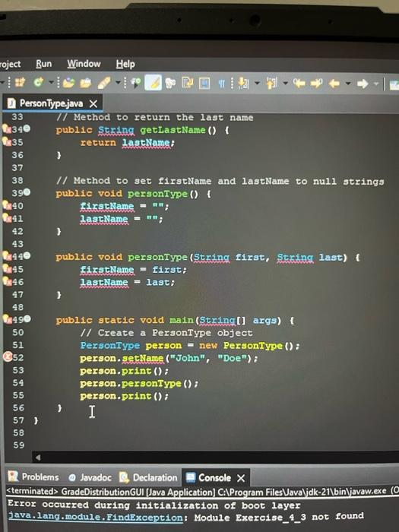399x532 pixels.
Task: Click the Open Task folder icon
Action: [85, 83]
